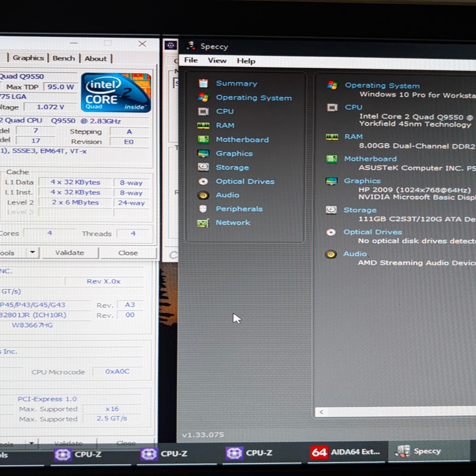The width and height of the screenshot is (476, 476).
Task: Open Speccy File menu
Action: (191, 60)
